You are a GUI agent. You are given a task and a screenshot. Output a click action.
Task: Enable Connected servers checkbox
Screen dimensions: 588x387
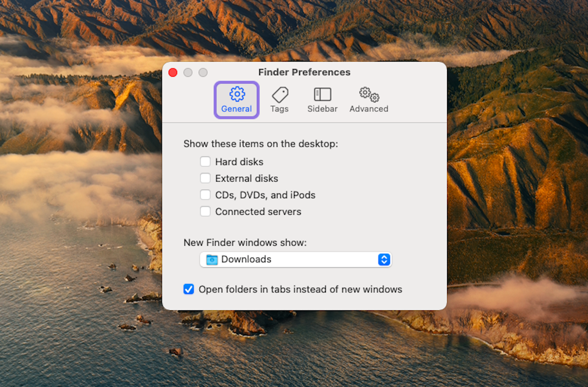tap(205, 211)
